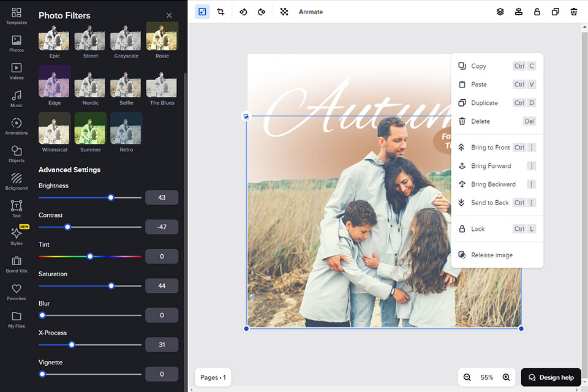Viewport: 588px width, 392px height.
Task: Open the Objects sidebar panel
Action: point(16,154)
